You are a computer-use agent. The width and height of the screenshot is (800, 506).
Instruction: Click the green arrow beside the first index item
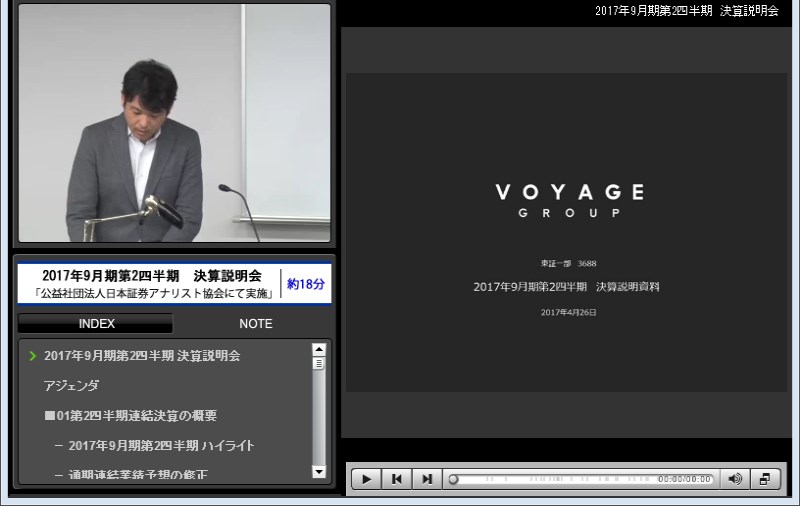33,356
